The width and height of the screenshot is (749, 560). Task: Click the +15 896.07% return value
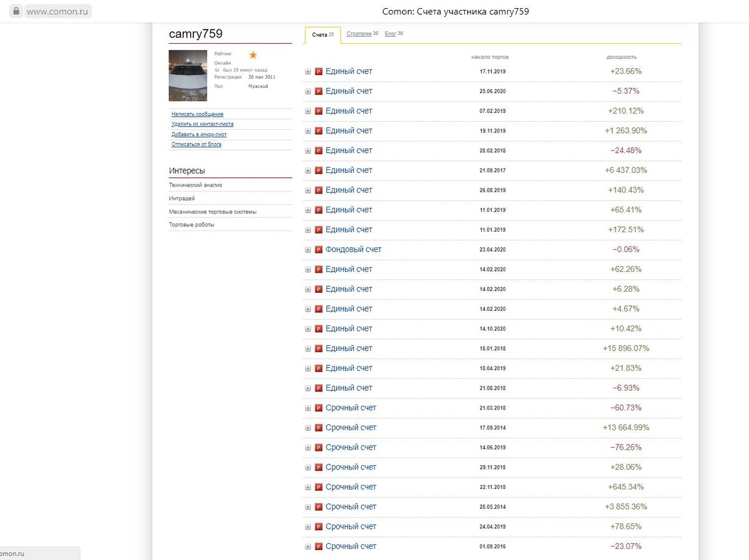pos(626,348)
